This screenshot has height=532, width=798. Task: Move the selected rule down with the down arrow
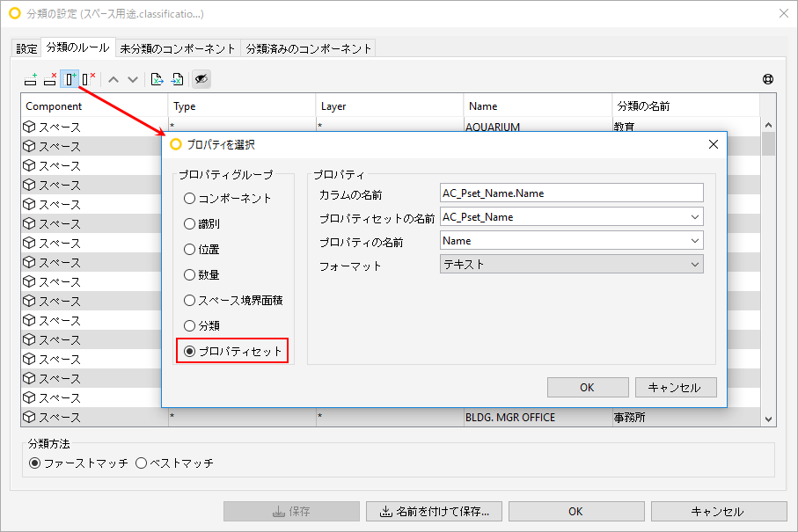[x=133, y=80]
